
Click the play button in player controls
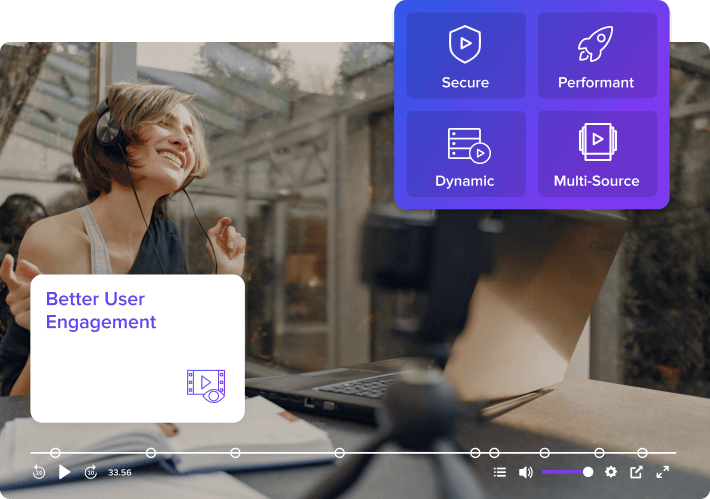coord(64,472)
